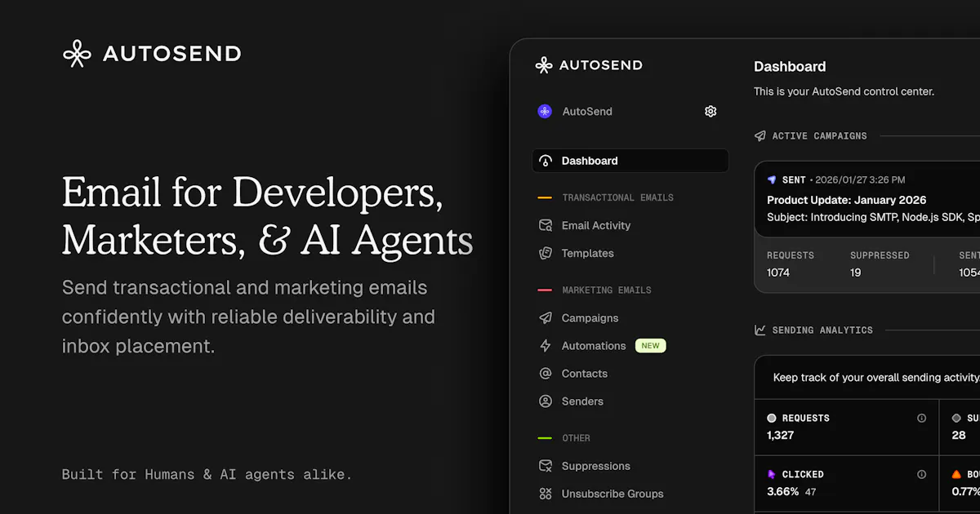Click the Contacts at-sign icon

click(546, 374)
